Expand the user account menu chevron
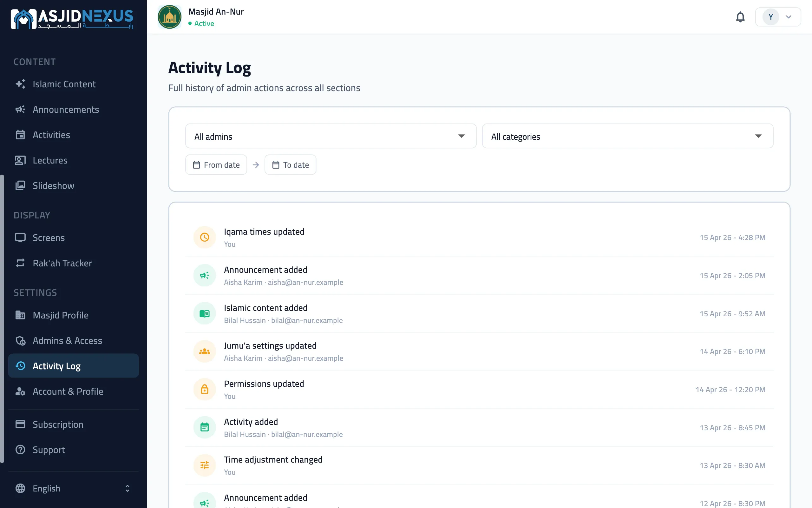 (x=789, y=17)
